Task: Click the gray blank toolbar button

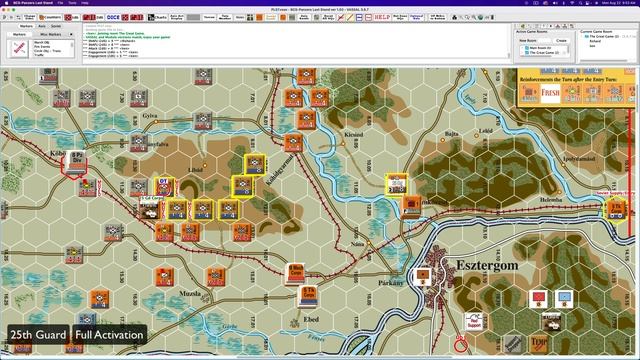Action: pyautogui.click(x=193, y=17)
